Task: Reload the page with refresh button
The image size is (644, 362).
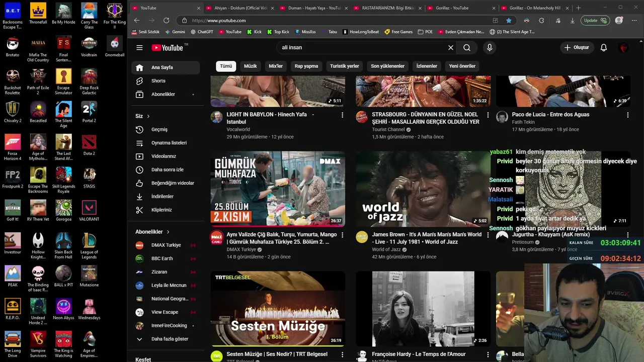Action: coord(166,21)
